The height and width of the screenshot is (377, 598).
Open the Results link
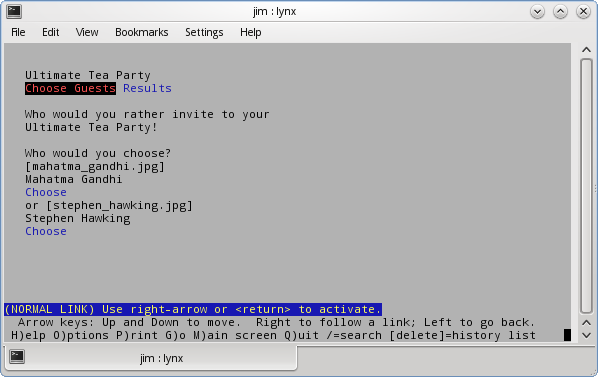click(x=147, y=88)
